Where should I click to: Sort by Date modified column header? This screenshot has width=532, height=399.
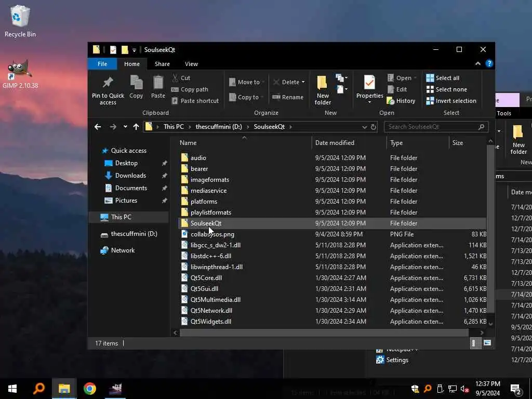pyautogui.click(x=335, y=143)
